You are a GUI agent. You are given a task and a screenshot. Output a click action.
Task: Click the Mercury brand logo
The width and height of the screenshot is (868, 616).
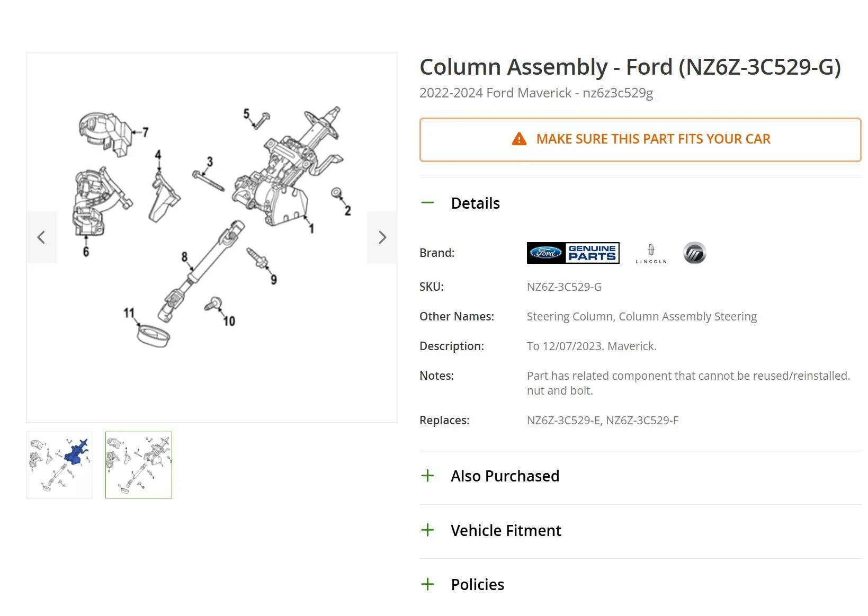[x=694, y=253]
